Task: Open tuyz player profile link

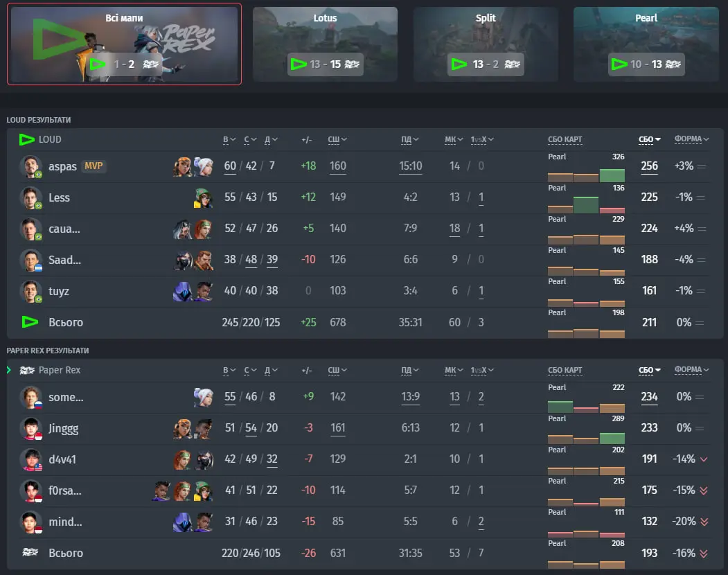Action: [x=59, y=291]
